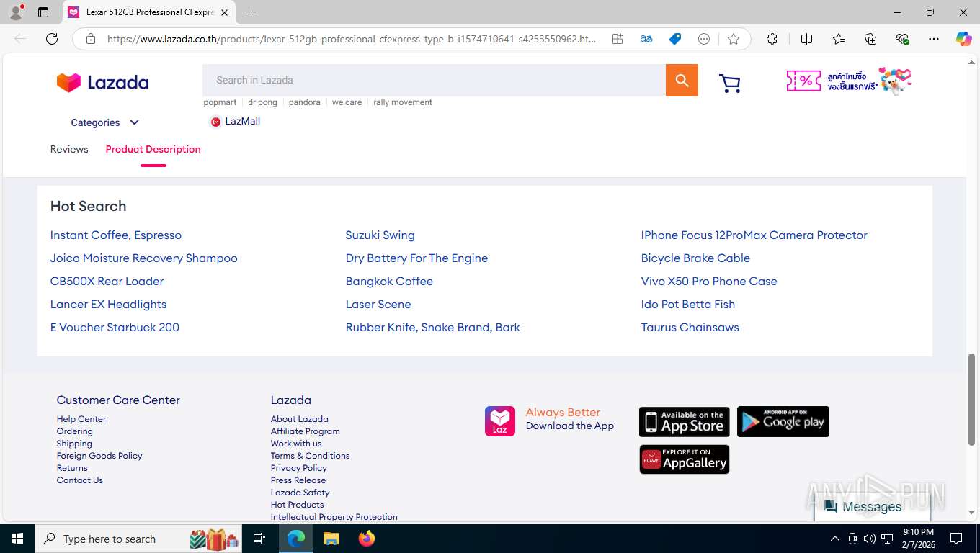Viewport: 980px width, 553px height.
Task: Open browser settings and more menu
Action: point(934,39)
